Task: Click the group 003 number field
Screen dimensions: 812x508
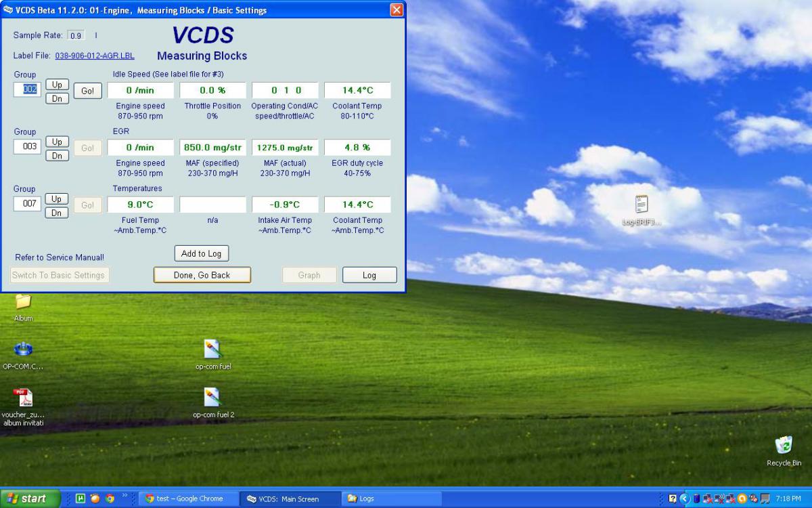Action: click(27, 146)
